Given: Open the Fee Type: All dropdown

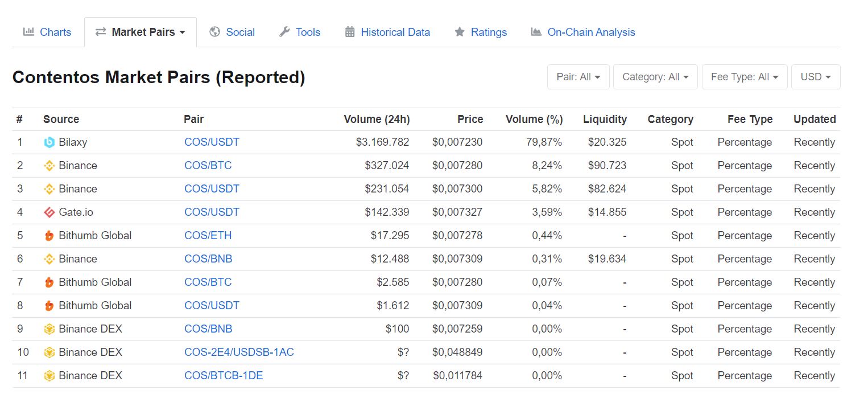Looking at the screenshot, I should click(x=745, y=77).
